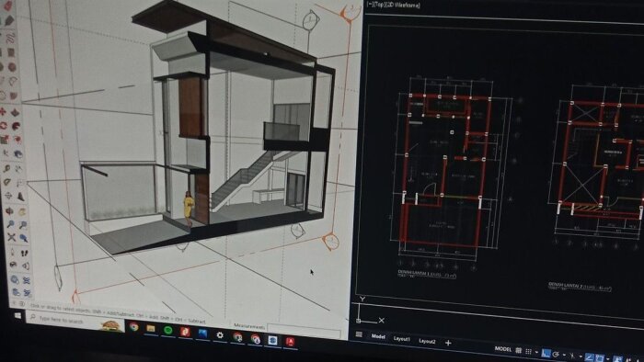Open the Windows Start menu
Screen dimensions: 644x362
(17, 315)
